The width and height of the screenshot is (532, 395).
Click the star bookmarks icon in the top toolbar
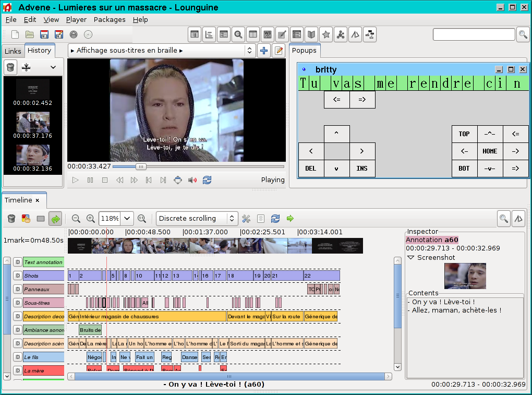pyautogui.click(x=326, y=35)
